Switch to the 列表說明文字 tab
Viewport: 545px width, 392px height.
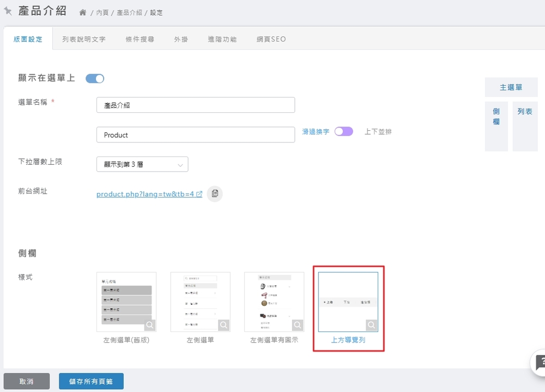(x=84, y=39)
